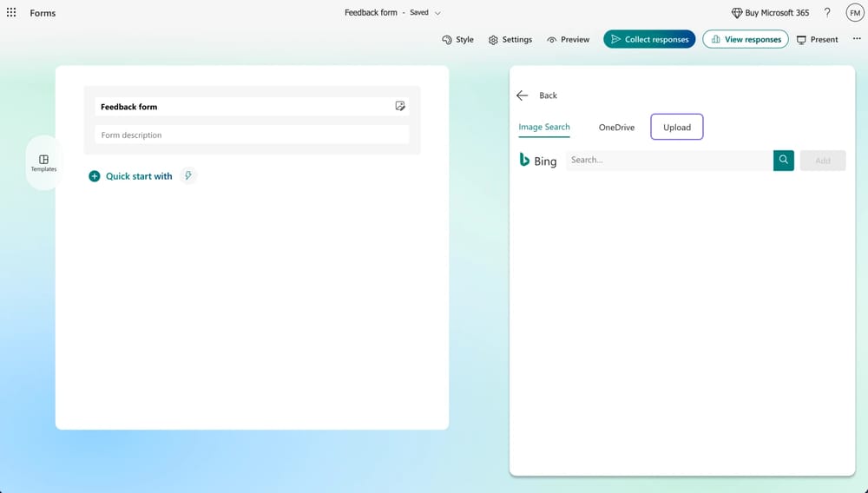Expand the Feedback form saved status dropdown
The width and height of the screenshot is (868, 493).
pyautogui.click(x=437, y=13)
